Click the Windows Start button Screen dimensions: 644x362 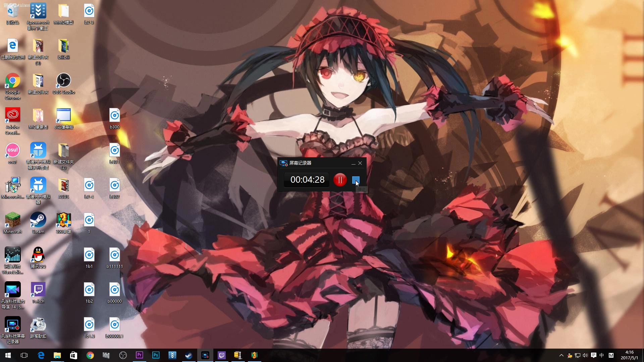tap(8, 355)
